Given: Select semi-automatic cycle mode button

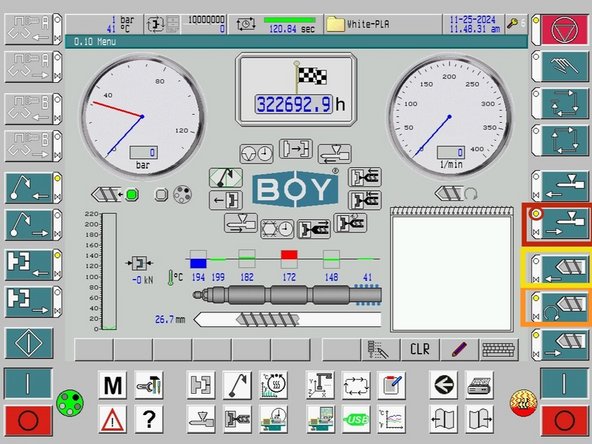Looking at the screenshot, I should [560, 103].
